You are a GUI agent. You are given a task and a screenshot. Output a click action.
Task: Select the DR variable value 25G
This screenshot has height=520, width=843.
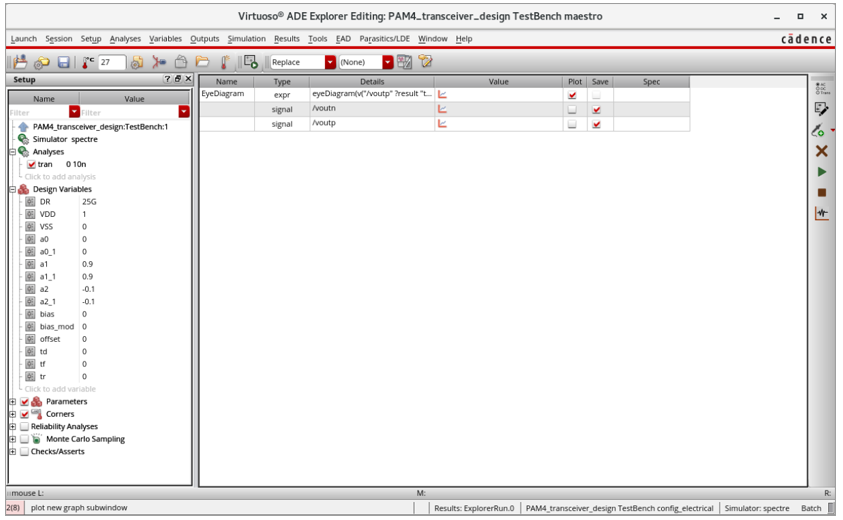89,202
